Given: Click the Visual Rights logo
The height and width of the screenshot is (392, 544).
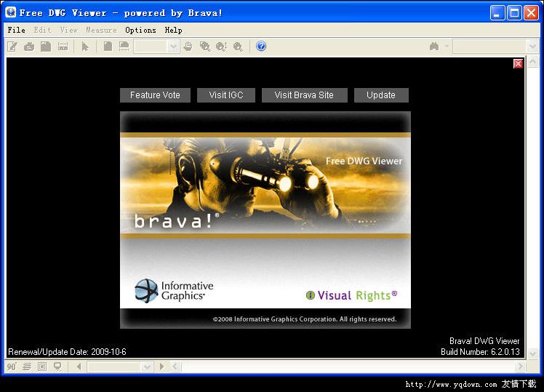Looking at the screenshot, I should tap(351, 295).
